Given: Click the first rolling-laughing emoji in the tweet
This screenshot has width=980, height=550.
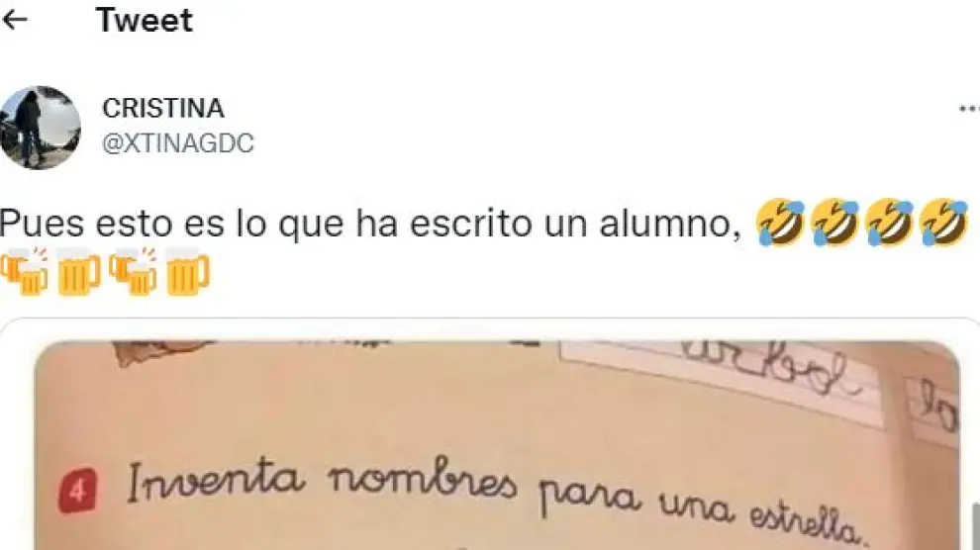Looking at the screenshot, I should click(x=780, y=223).
